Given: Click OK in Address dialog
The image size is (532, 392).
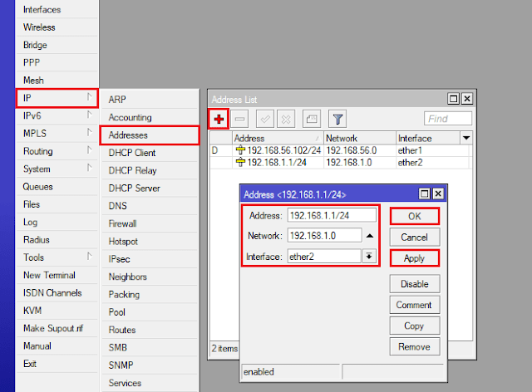Looking at the screenshot, I should [415, 216].
